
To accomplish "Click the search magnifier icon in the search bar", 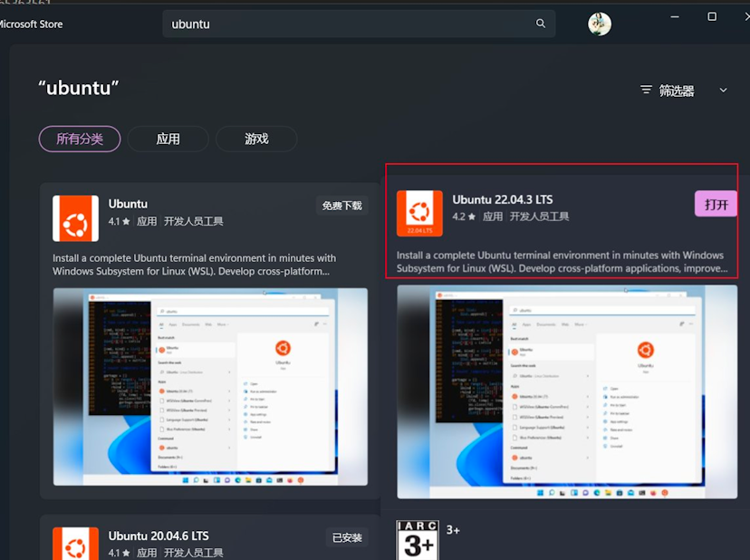I will click(x=541, y=24).
